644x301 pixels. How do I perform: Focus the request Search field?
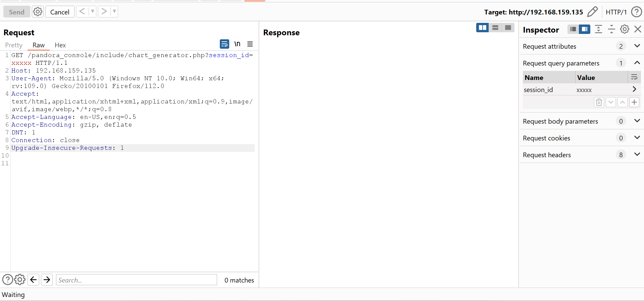click(136, 280)
